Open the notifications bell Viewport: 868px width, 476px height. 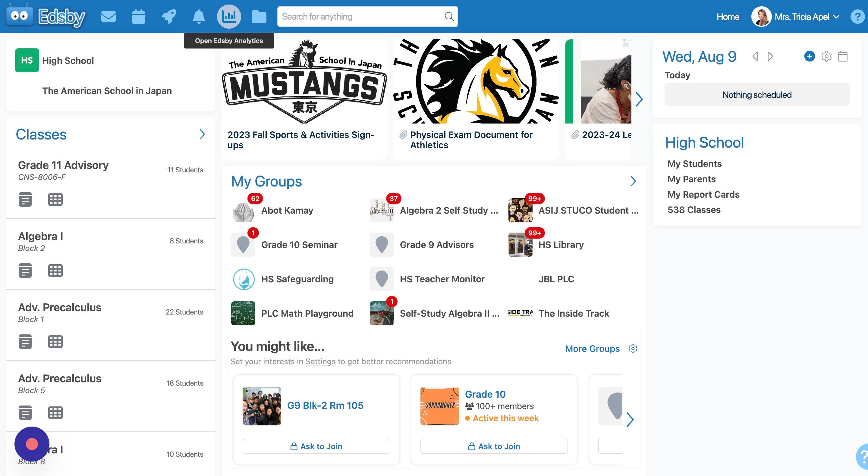click(x=199, y=17)
